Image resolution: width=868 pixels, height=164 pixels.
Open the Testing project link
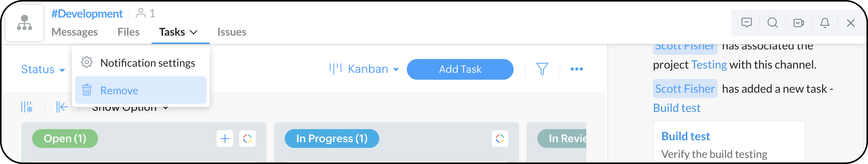coord(709,65)
